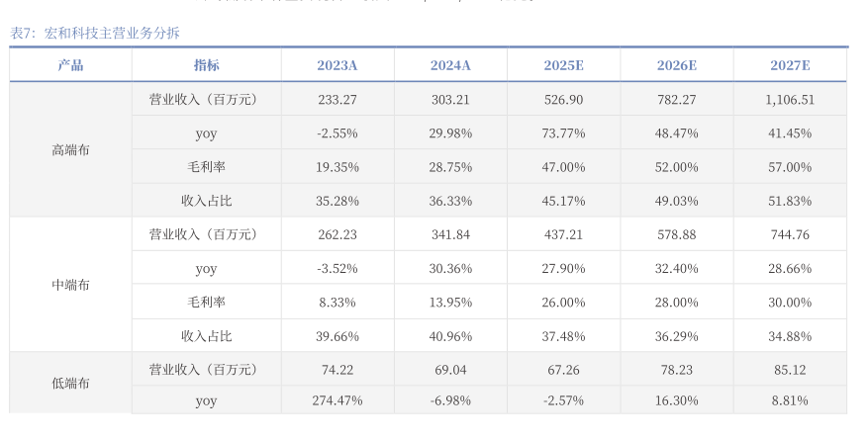Viewport: 868px width, 440px height.
Task: Select the 产品 column header
Action: click(70, 65)
